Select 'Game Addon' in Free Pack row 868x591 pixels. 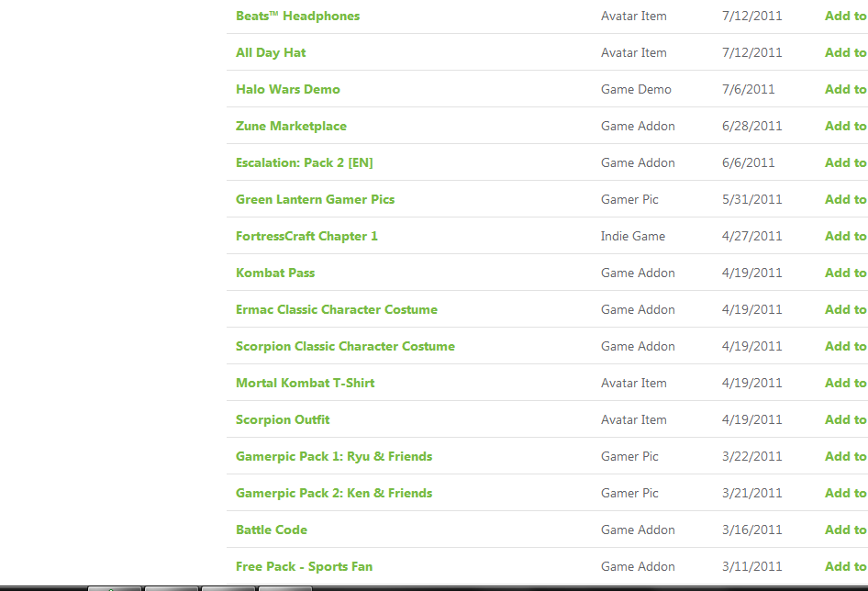click(639, 566)
